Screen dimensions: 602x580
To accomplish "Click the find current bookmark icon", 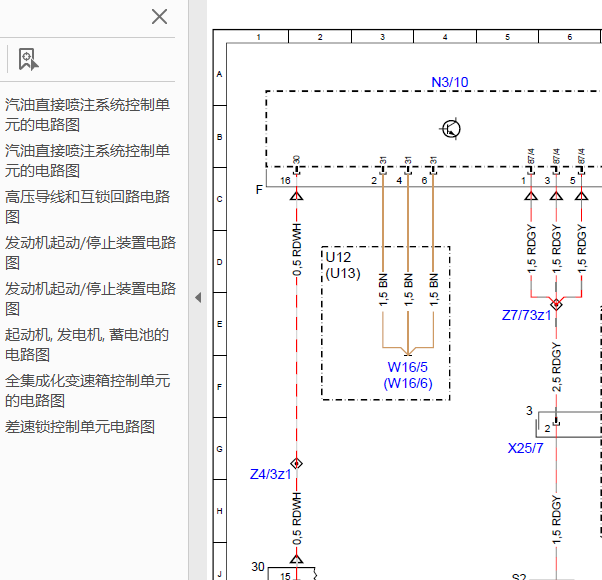I will (28, 59).
